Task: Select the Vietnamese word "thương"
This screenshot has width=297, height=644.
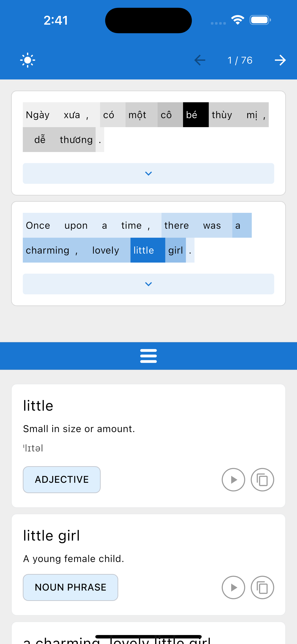Action: (x=76, y=140)
